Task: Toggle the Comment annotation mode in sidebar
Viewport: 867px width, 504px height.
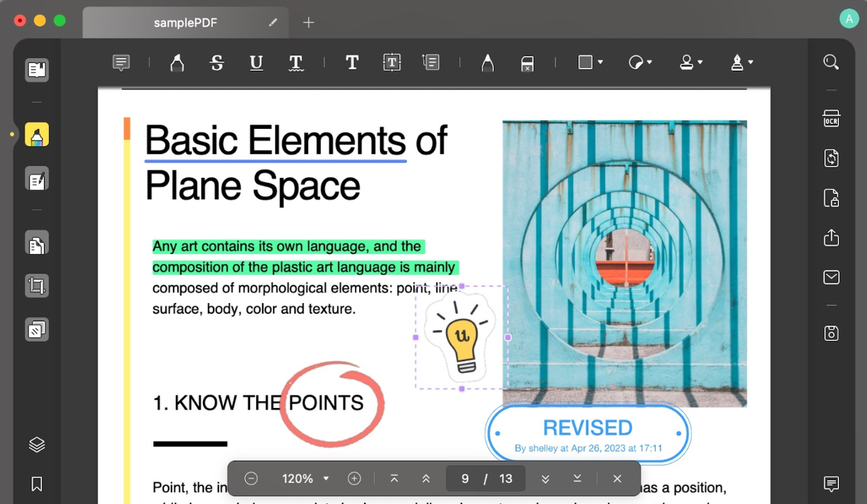Action: (37, 134)
